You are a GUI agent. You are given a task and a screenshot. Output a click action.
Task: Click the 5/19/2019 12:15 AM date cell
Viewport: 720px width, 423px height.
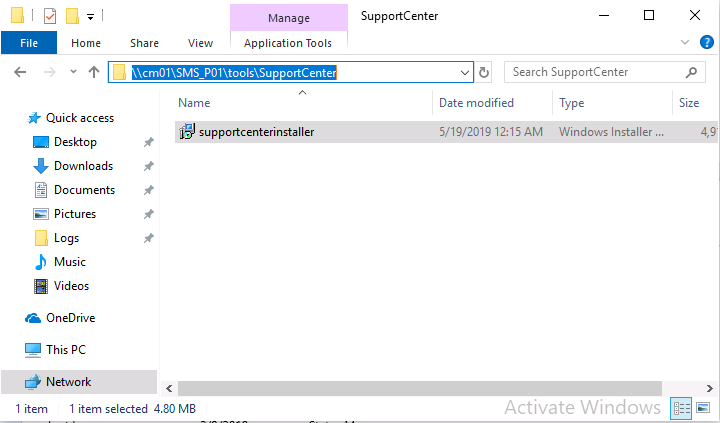click(x=491, y=132)
